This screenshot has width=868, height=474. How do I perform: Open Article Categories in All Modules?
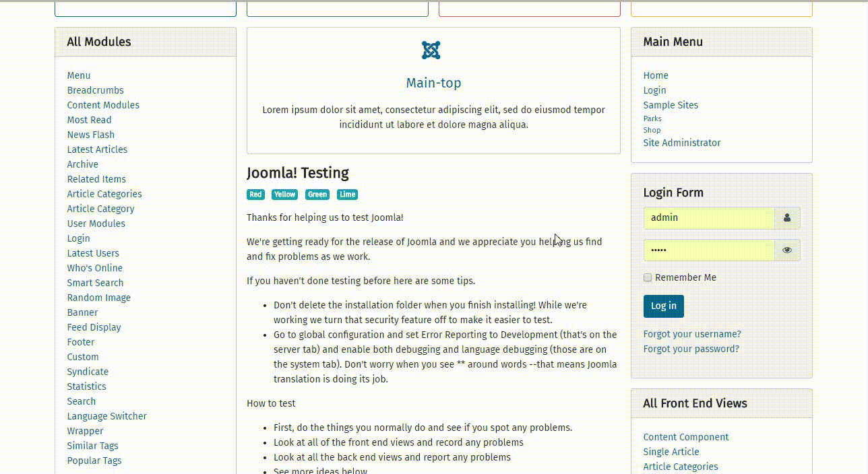point(104,194)
